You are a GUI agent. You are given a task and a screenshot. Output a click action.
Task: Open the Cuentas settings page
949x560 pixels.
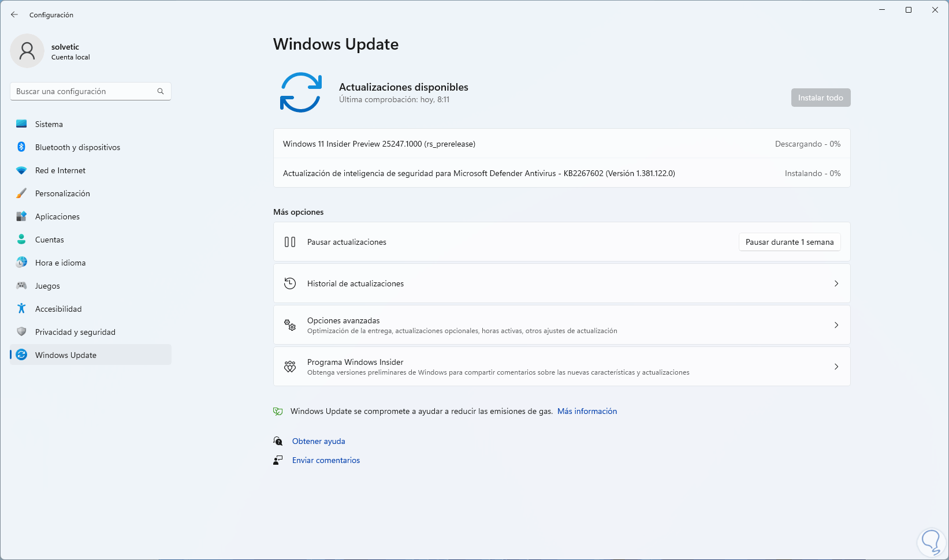click(x=49, y=240)
